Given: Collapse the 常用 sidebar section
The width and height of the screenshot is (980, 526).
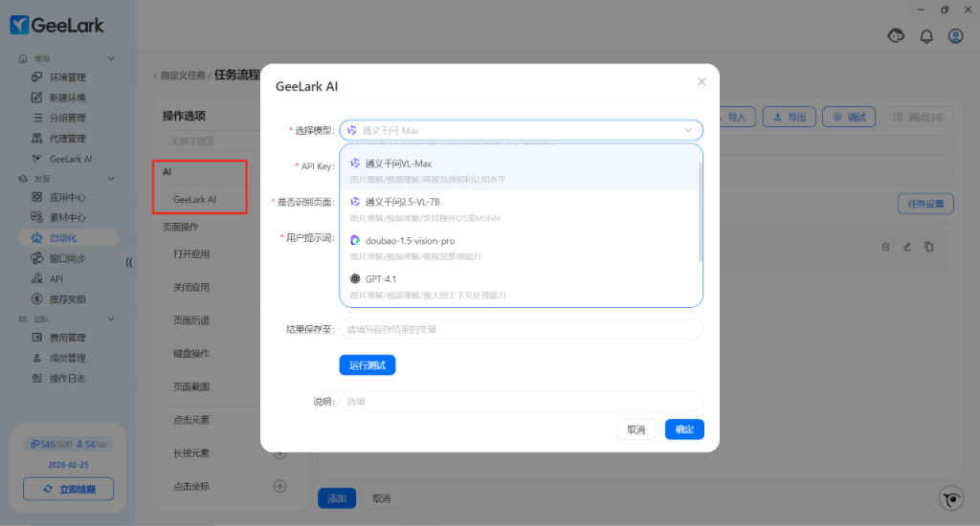Looking at the screenshot, I should 111,59.
